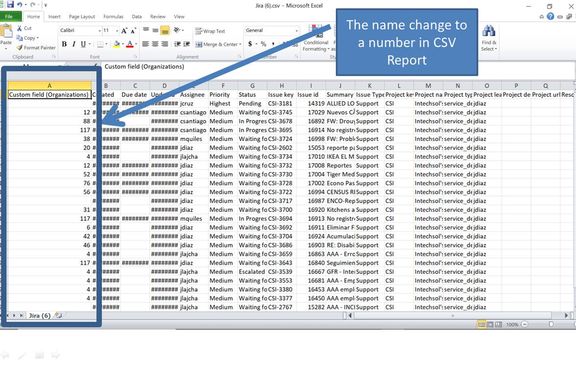
Task: Open Find & Select binoculars menu
Action: (489, 38)
